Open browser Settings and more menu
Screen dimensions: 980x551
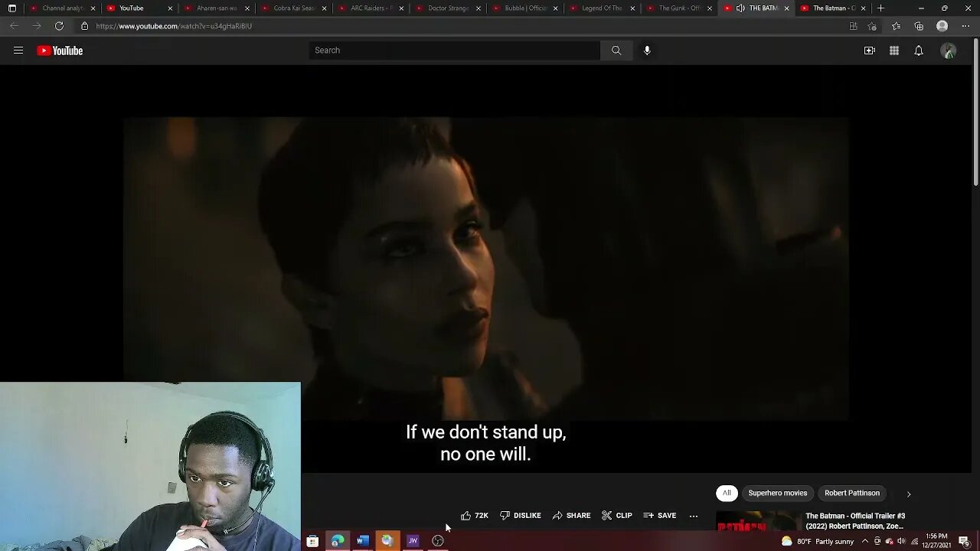[965, 26]
